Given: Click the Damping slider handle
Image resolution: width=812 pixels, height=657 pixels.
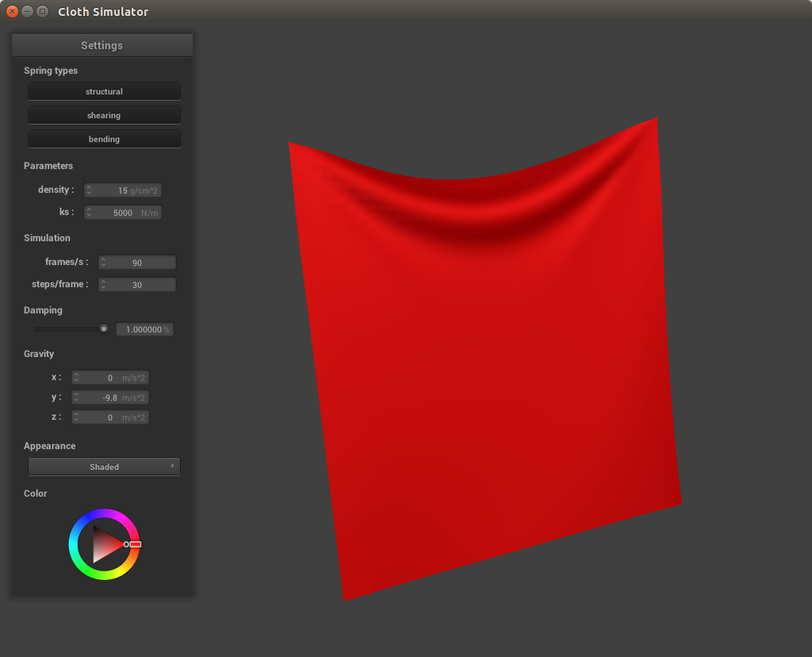Looking at the screenshot, I should [x=103, y=328].
